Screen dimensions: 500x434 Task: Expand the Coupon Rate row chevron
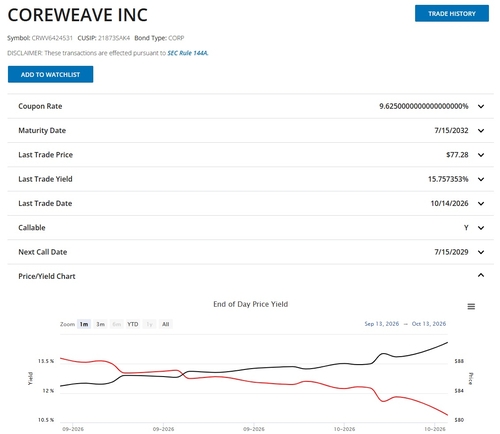(x=481, y=106)
